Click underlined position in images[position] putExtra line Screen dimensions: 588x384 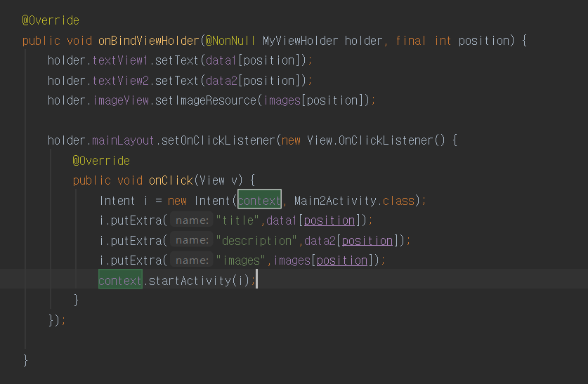click(x=342, y=260)
